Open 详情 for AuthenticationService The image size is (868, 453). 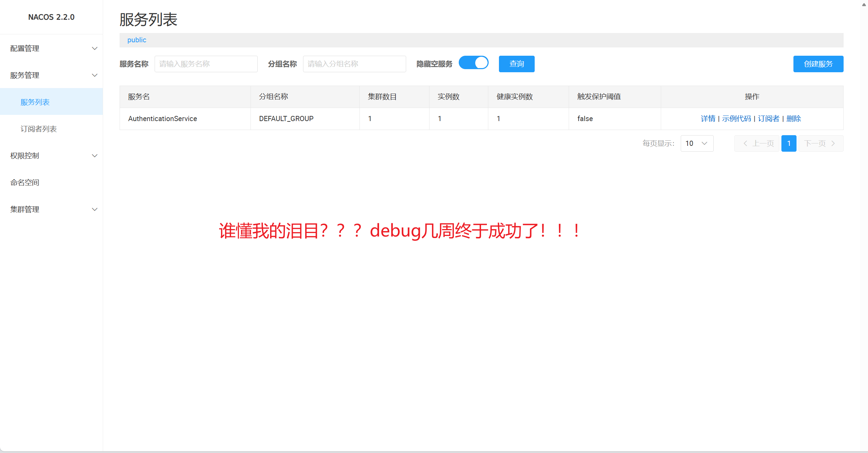[x=708, y=119]
